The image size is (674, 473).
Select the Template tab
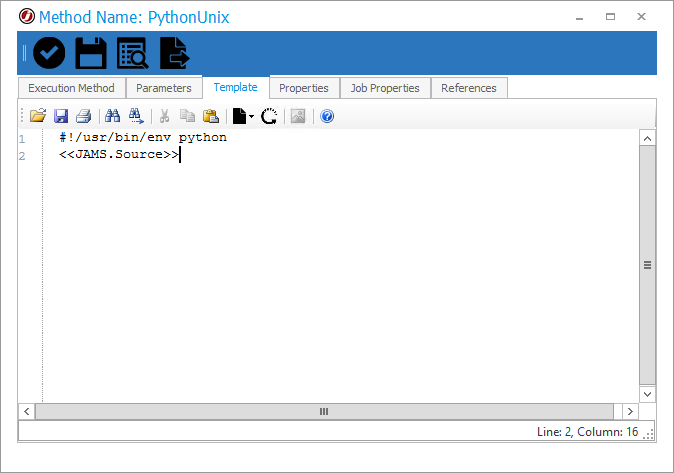click(236, 87)
